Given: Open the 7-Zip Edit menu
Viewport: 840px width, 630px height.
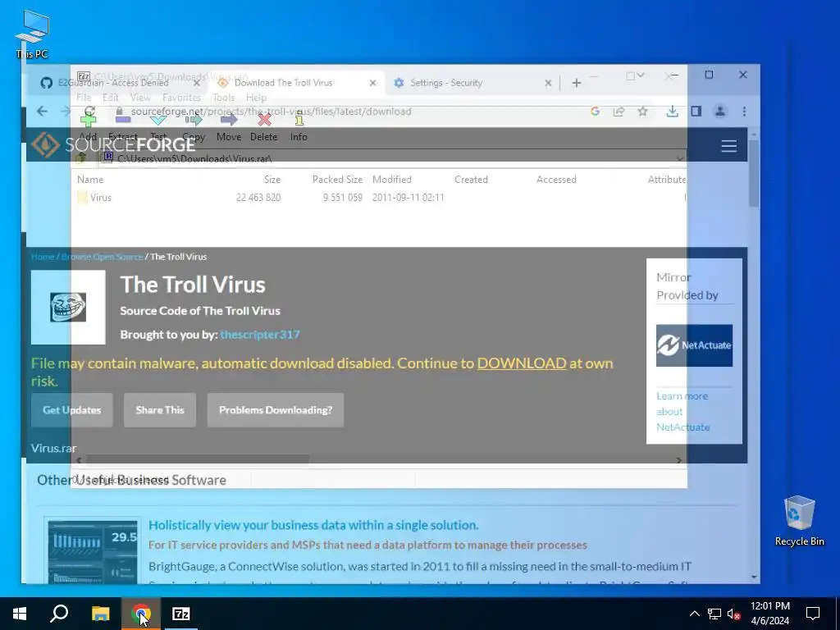Looking at the screenshot, I should [x=111, y=98].
